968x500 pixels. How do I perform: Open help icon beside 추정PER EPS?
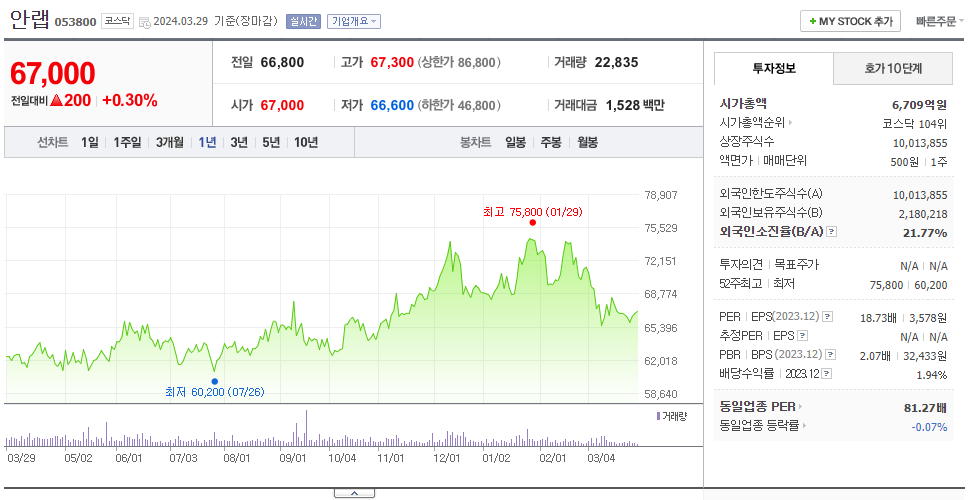tap(802, 336)
